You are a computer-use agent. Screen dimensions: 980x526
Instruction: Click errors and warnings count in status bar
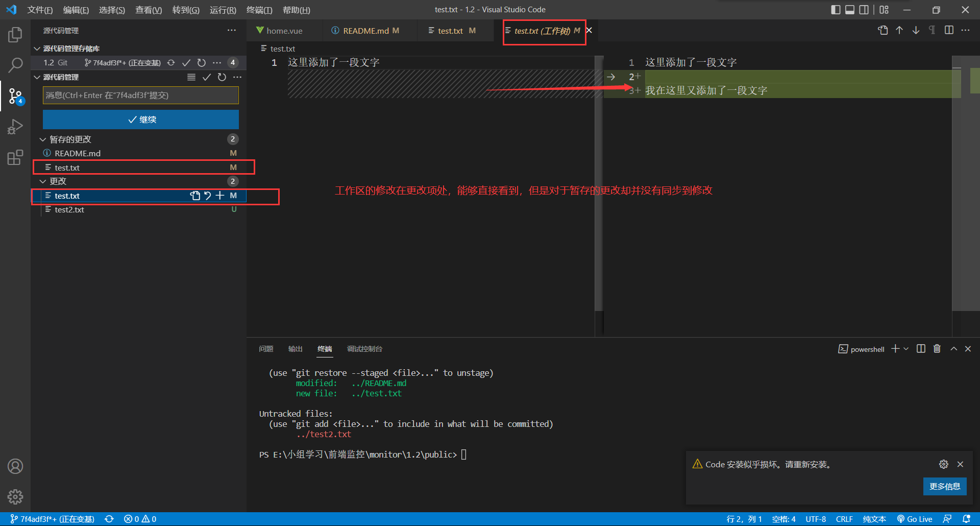(140, 519)
